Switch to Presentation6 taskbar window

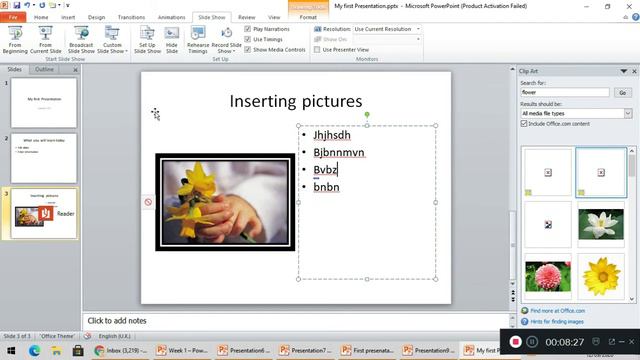244,351
